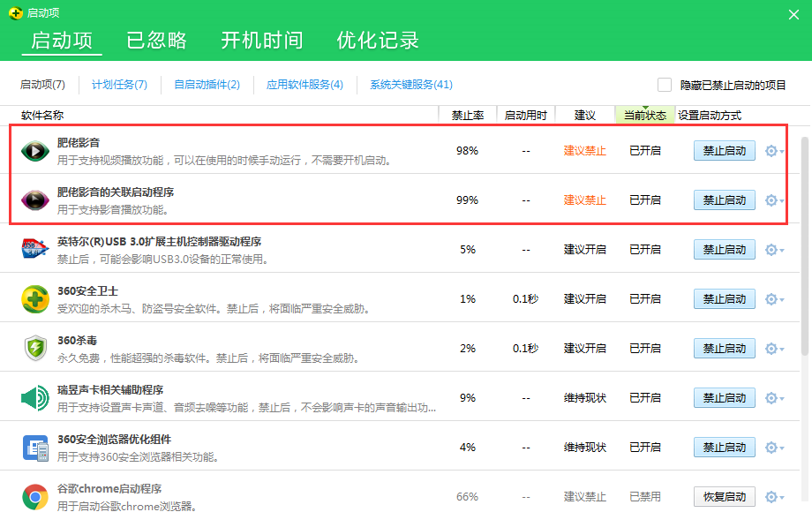
Task: Click the 360杀毒 antivirus icon
Action: (34, 348)
